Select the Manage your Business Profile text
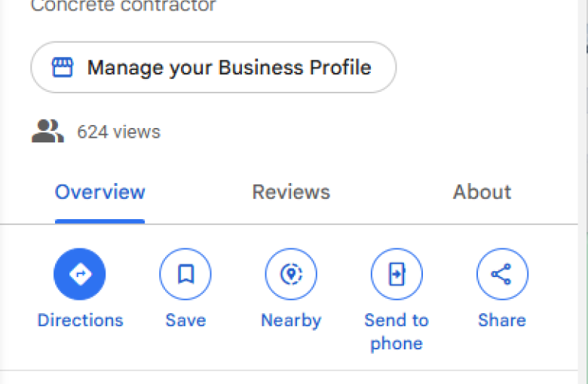 pos(229,68)
